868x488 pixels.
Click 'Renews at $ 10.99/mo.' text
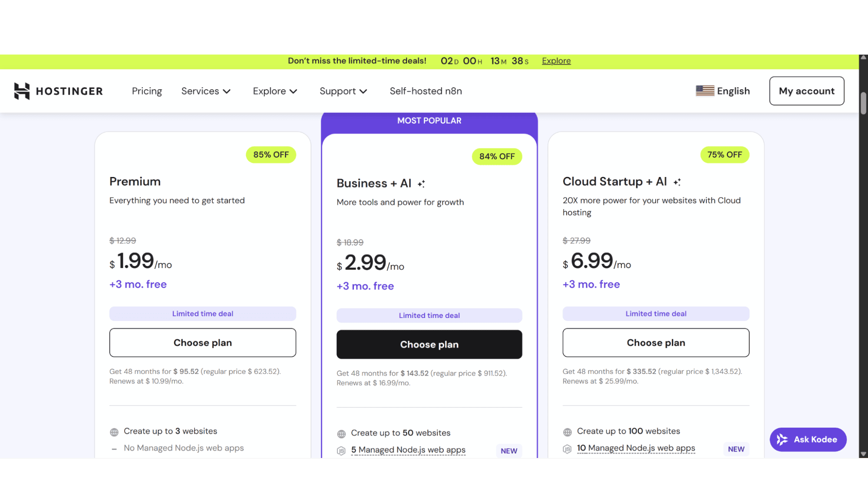click(x=146, y=381)
